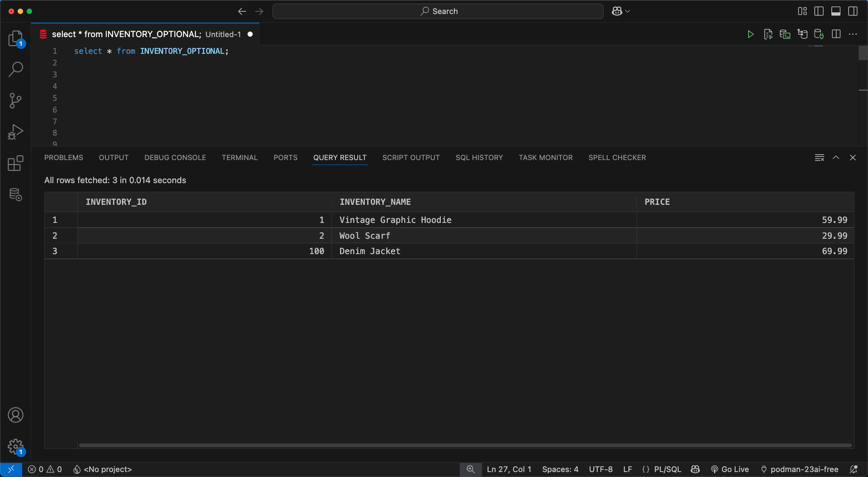
Task: Switch the podman-23ai-free connection
Action: point(799,469)
